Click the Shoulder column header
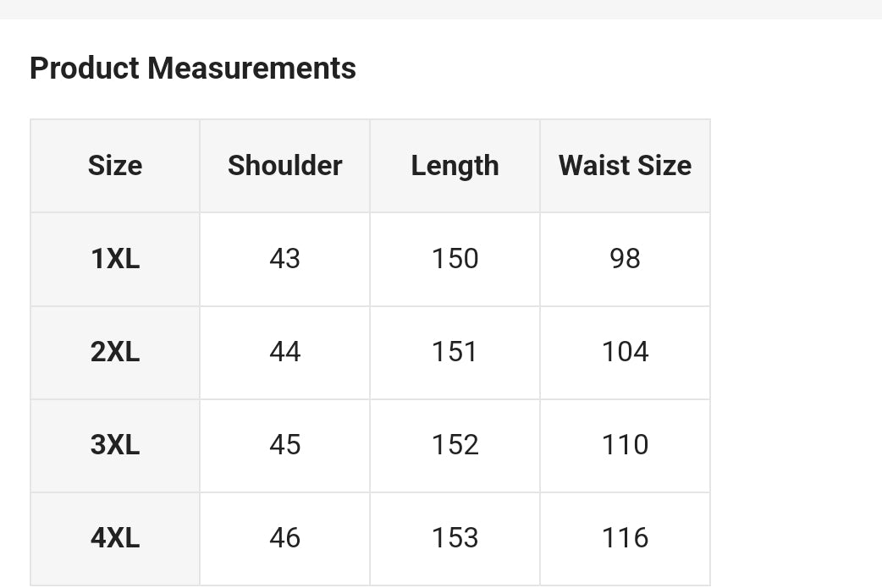This screenshot has height=588, width=882. pos(285,166)
